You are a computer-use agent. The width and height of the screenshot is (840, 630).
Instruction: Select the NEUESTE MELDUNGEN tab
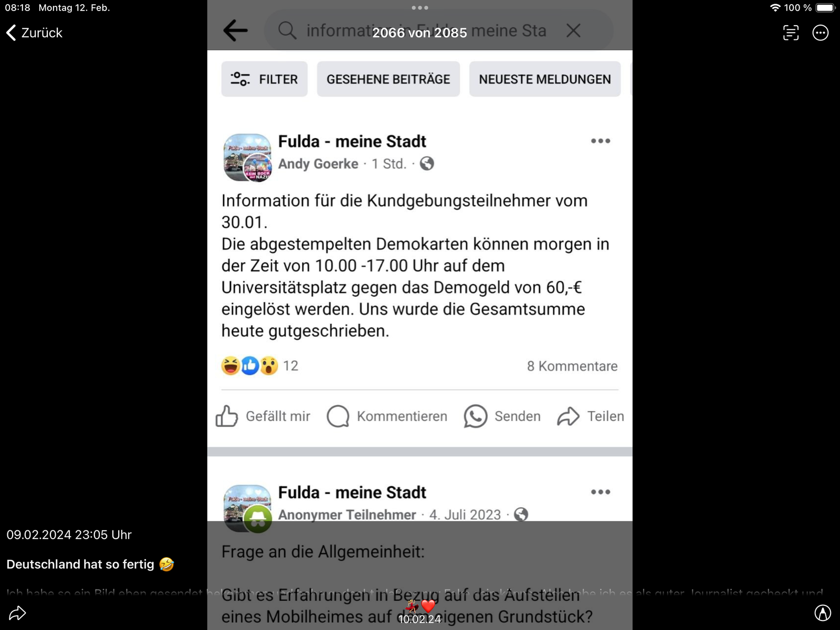pyautogui.click(x=545, y=79)
